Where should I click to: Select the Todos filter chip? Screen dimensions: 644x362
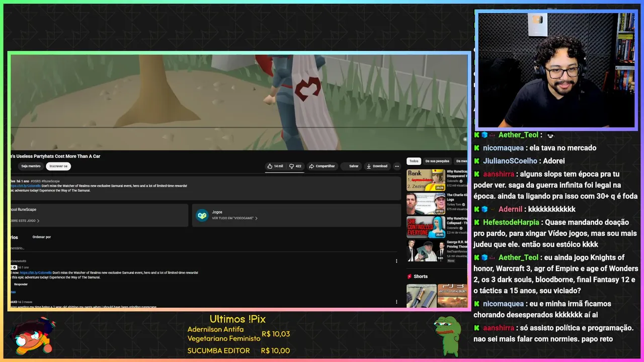(414, 161)
